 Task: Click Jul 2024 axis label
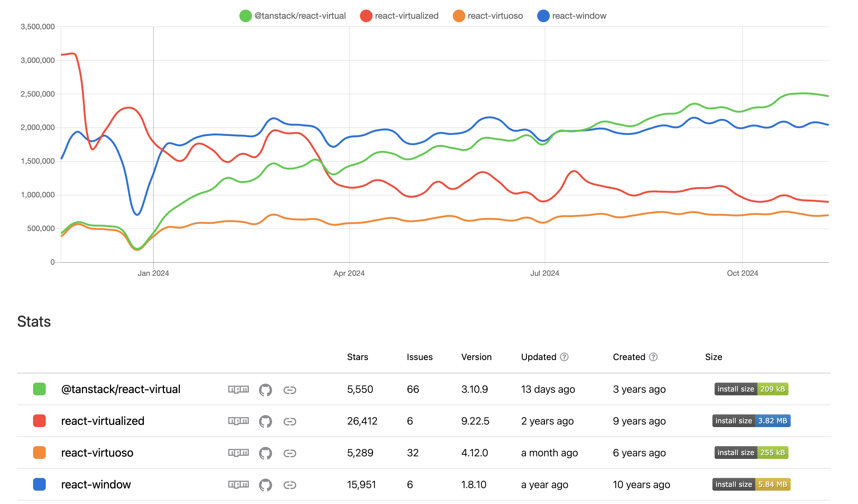tap(545, 273)
